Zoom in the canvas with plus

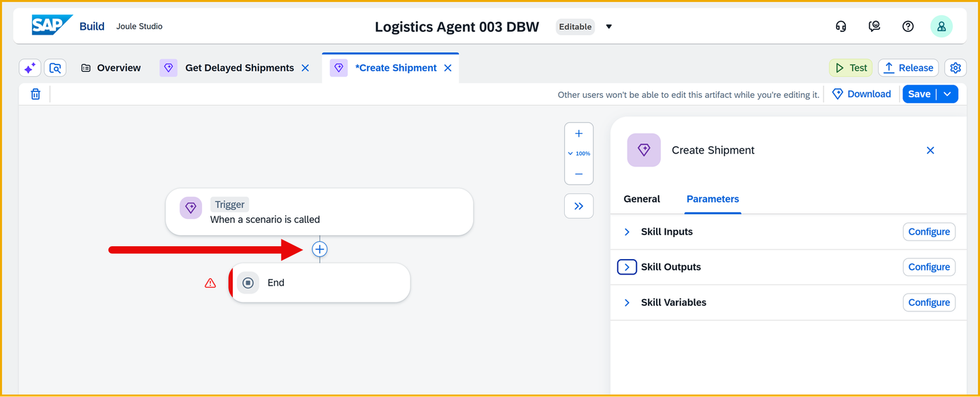coord(578,134)
